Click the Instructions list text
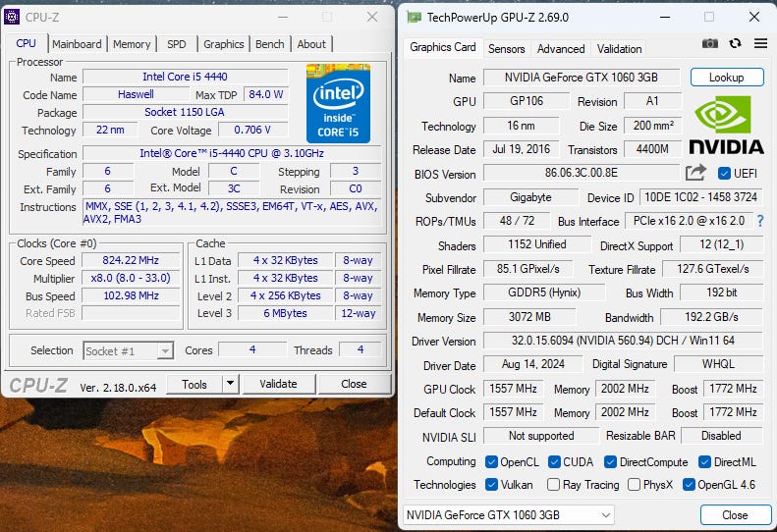This screenshot has height=532, width=777. coord(232,212)
